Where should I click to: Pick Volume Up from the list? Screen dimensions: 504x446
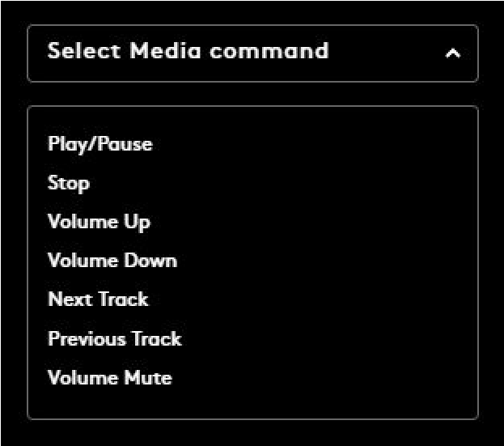click(x=99, y=222)
